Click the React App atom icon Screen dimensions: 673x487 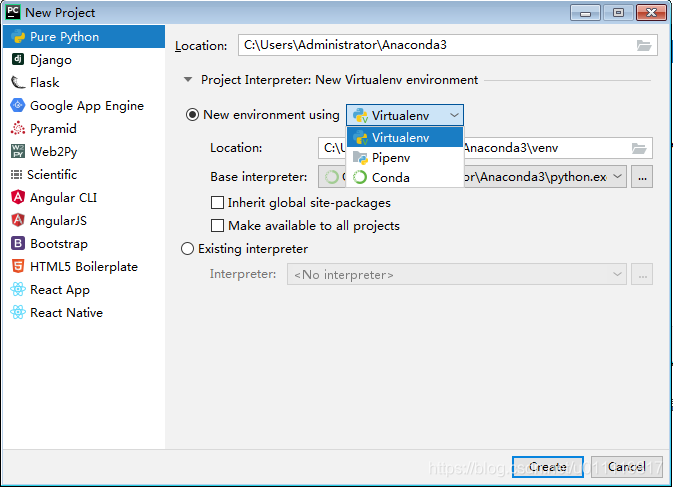tap(18, 290)
